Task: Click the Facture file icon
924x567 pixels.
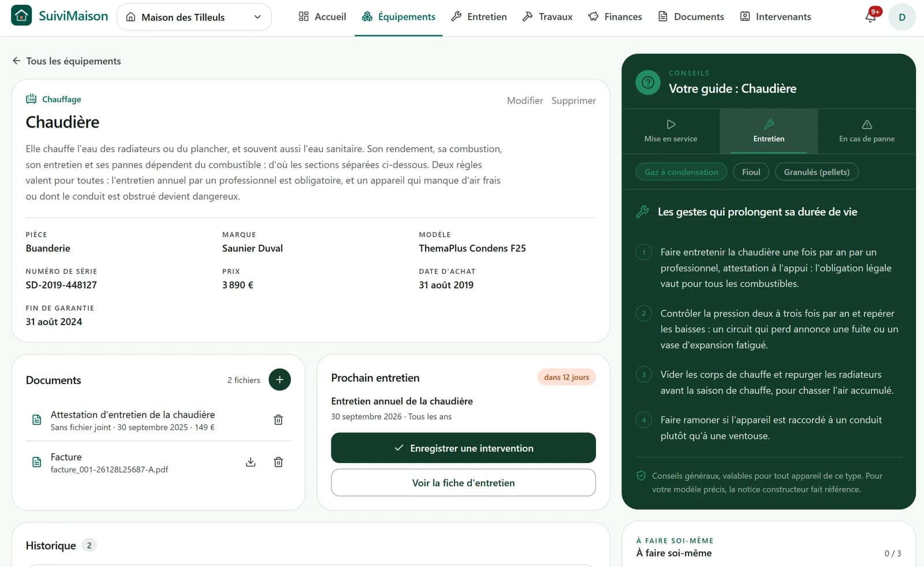Action: (x=36, y=462)
